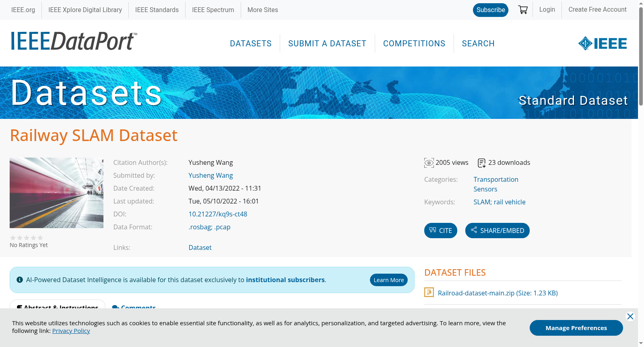The width and height of the screenshot is (644, 347).
Task: Click the Login link
Action: (x=547, y=9)
